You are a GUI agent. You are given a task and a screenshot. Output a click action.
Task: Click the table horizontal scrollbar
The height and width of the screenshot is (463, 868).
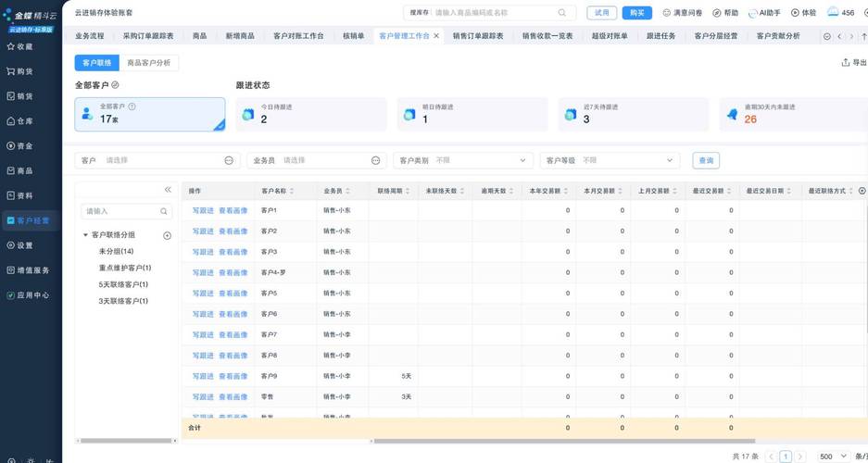565,441
